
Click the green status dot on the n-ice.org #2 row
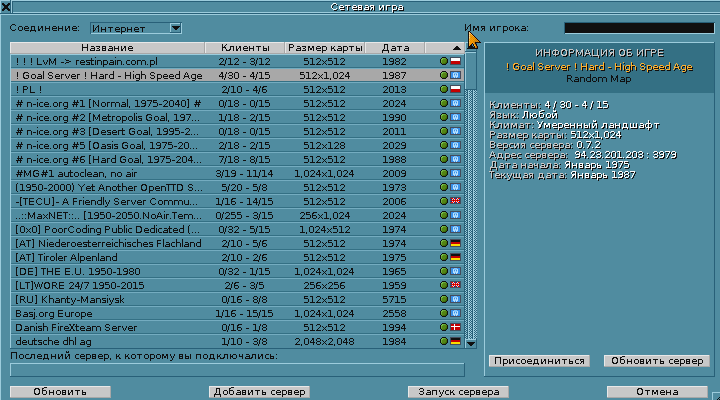(444, 117)
